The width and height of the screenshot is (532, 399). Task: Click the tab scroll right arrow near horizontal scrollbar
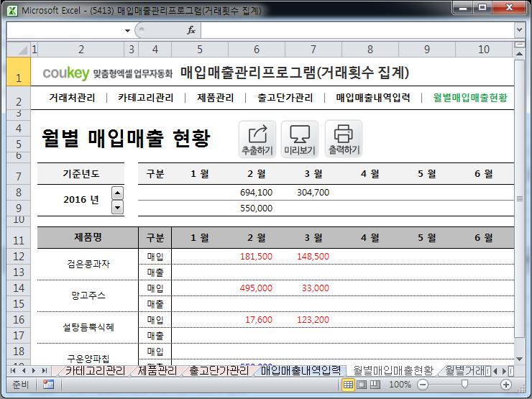point(504,371)
